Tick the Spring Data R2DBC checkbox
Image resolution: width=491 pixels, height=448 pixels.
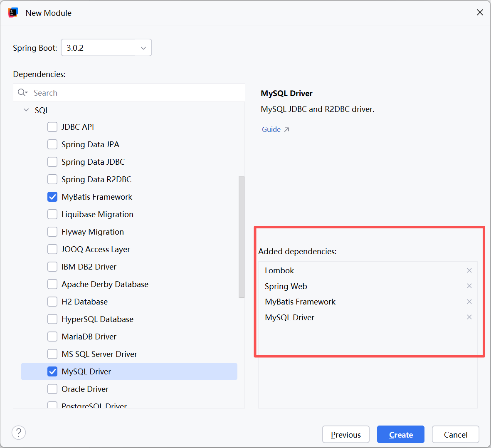[52, 179]
